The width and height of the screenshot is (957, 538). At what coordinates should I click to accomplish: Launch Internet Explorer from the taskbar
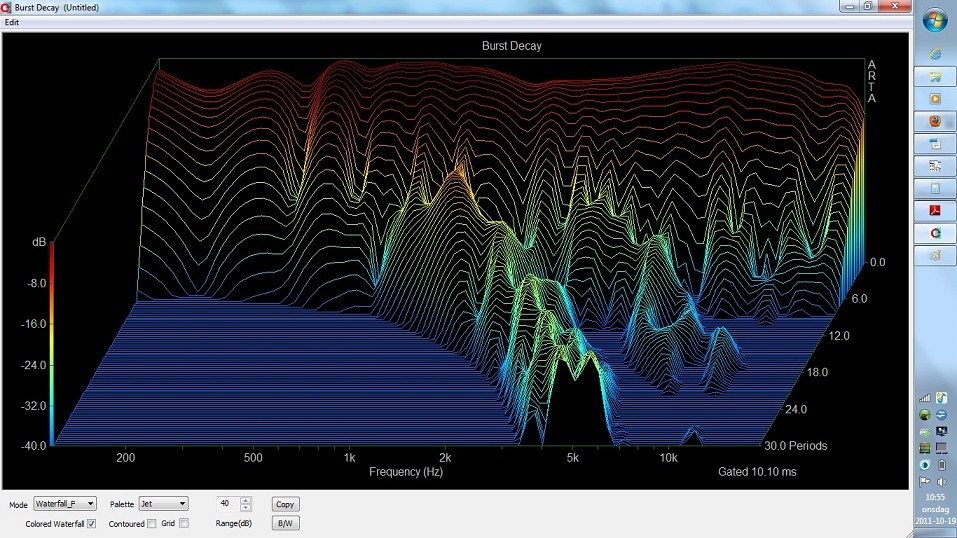coord(935,55)
